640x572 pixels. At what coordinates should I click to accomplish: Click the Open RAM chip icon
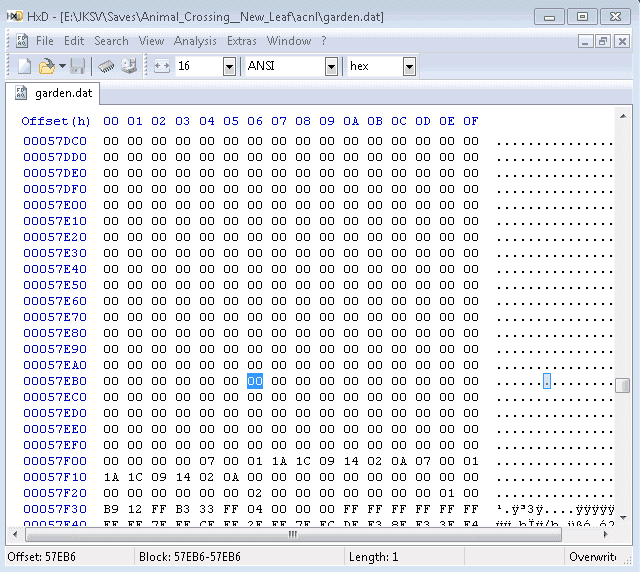point(106,66)
